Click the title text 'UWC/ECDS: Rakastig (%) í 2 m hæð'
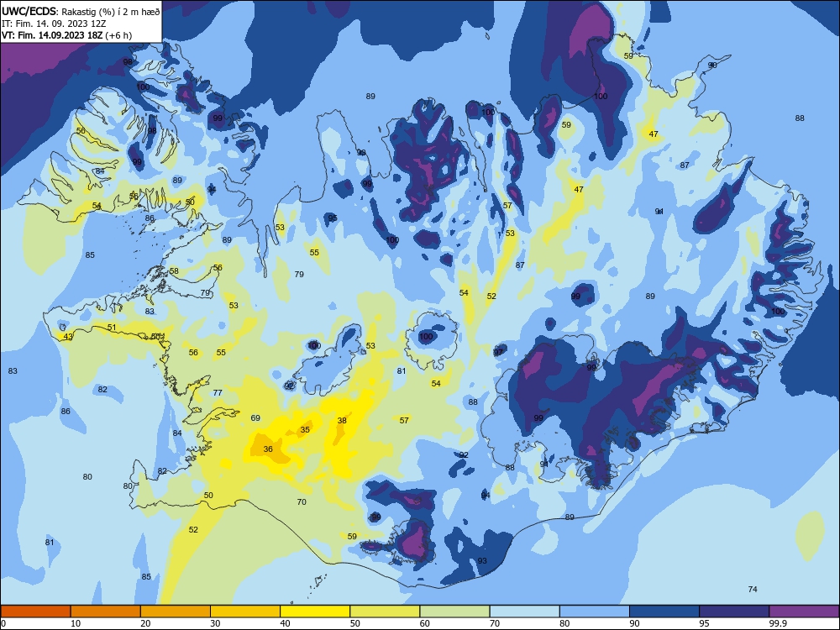 pos(81,12)
